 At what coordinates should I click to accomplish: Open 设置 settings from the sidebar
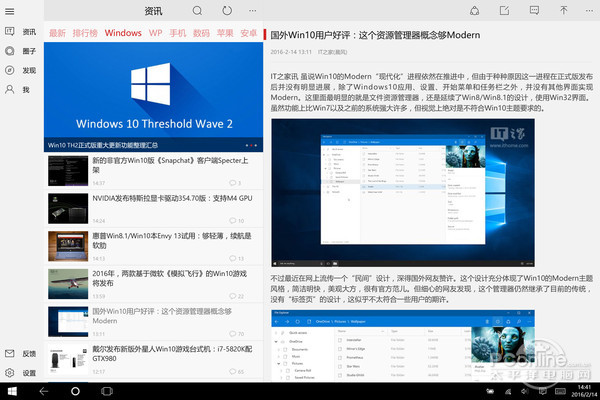pyautogui.click(x=21, y=373)
